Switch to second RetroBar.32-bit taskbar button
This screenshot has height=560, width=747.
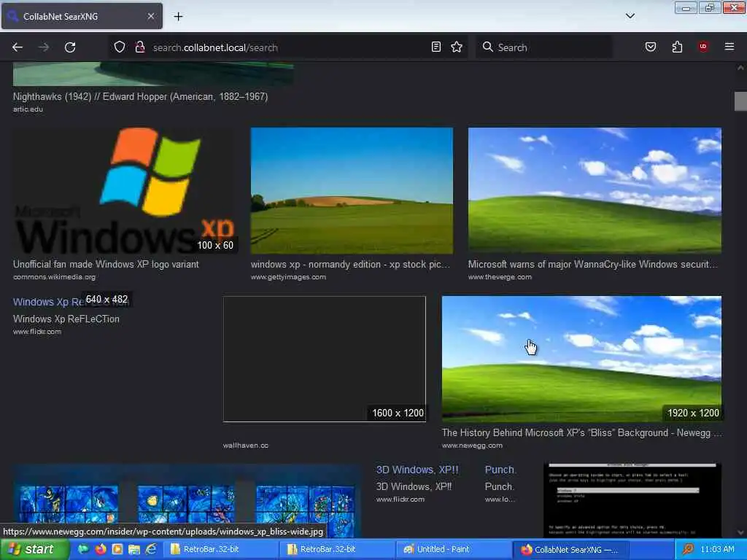pyautogui.click(x=336, y=549)
